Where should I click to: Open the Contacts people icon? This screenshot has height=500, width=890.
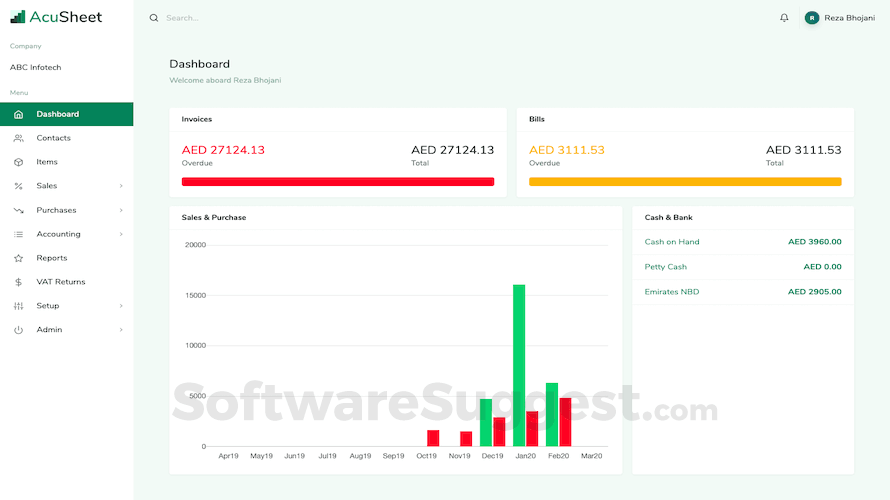tap(18, 138)
